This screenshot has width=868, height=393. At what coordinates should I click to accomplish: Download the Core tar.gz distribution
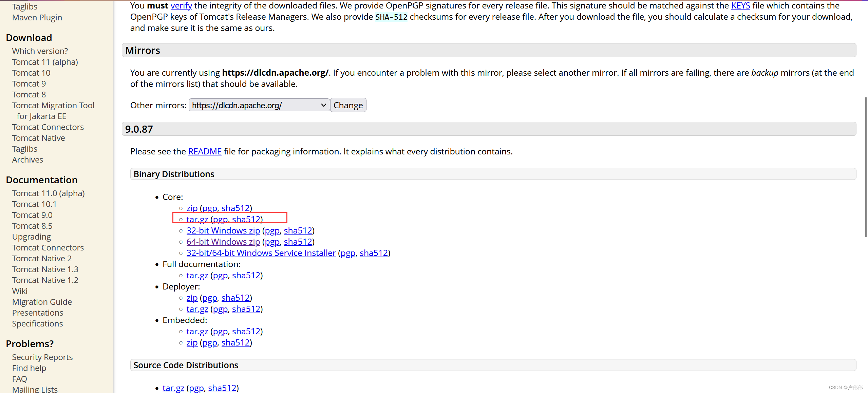(197, 219)
